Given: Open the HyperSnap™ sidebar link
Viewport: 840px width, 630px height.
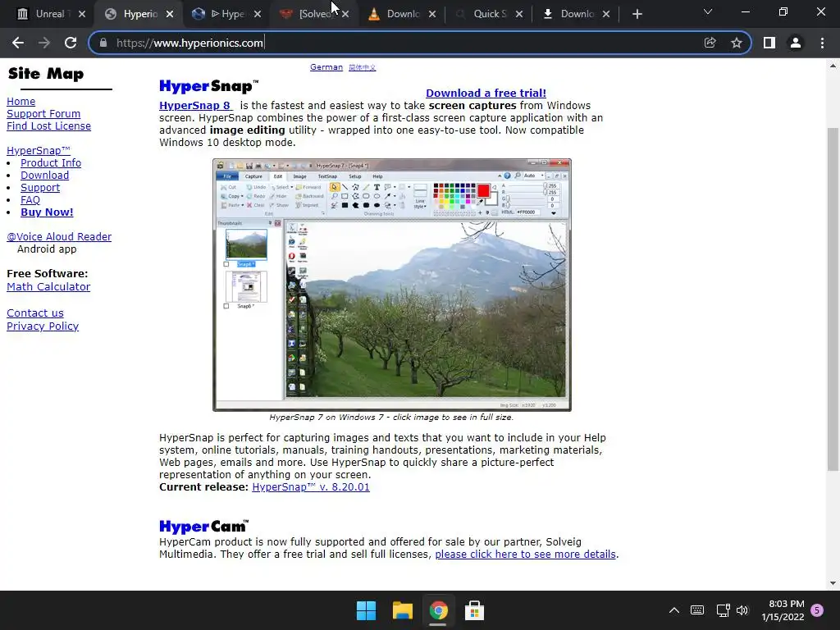Looking at the screenshot, I should 39,151.
